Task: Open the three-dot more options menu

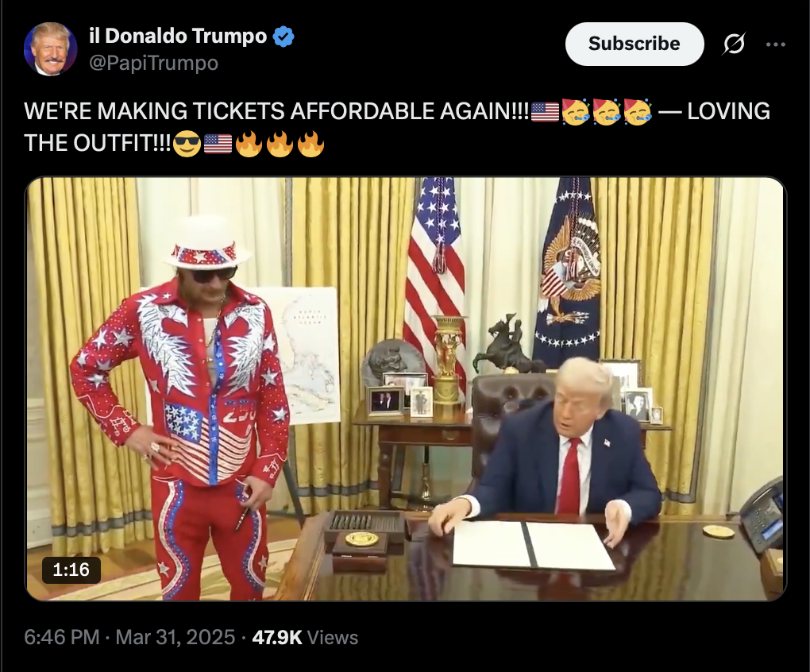Action: click(x=776, y=44)
